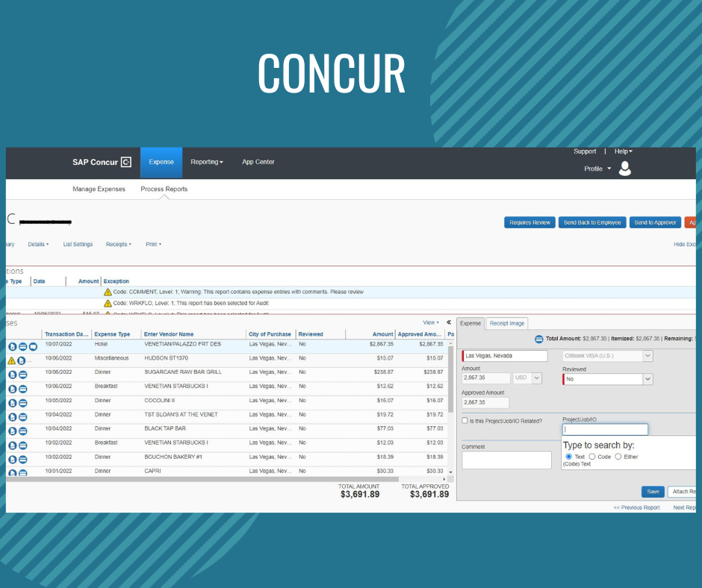702x588 pixels.
Task: Switch to the Receipt Image tab
Action: click(x=507, y=323)
